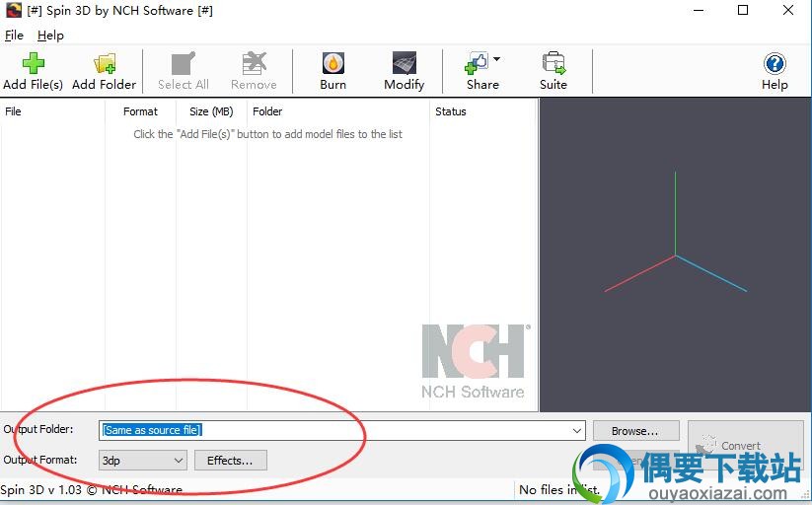This screenshot has width=812, height=505.
Task: Click the "No files in list." status text
Action: [558, 489]
